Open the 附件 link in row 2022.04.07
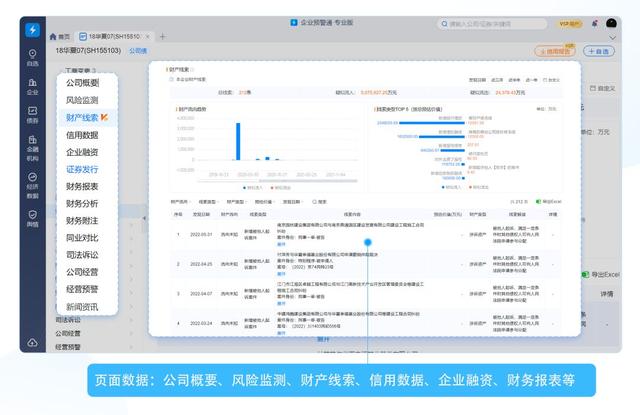640x415 pixels. pos(281,303)
